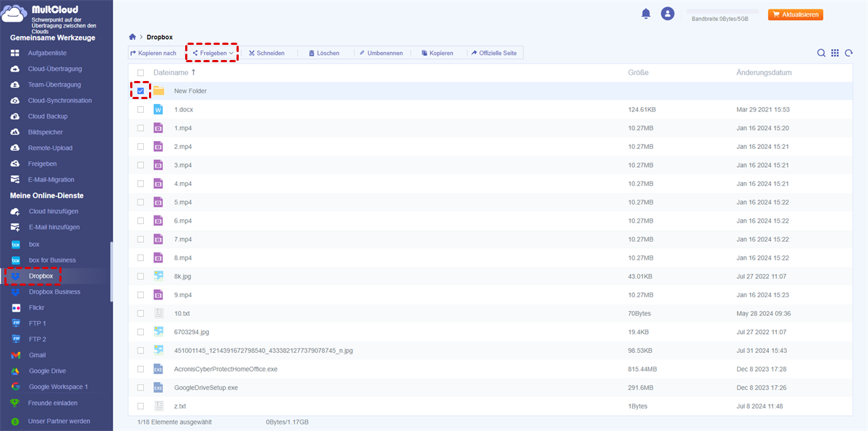868x431 pixels.
Task: Open the search magnifier icon
Action: (x=822, y=53)
